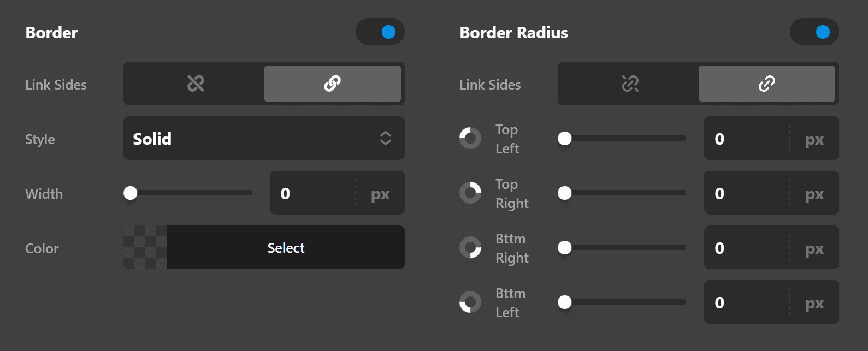The width and height of the screenshot is (868, 351).
Task: Click the px unit label beside border Width
Action: coord(381,193)
